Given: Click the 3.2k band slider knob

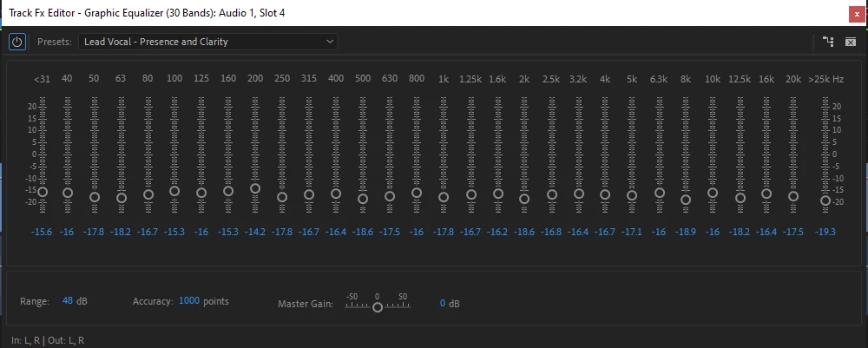Looking at the screenshot, I should [x=579, y=194].
